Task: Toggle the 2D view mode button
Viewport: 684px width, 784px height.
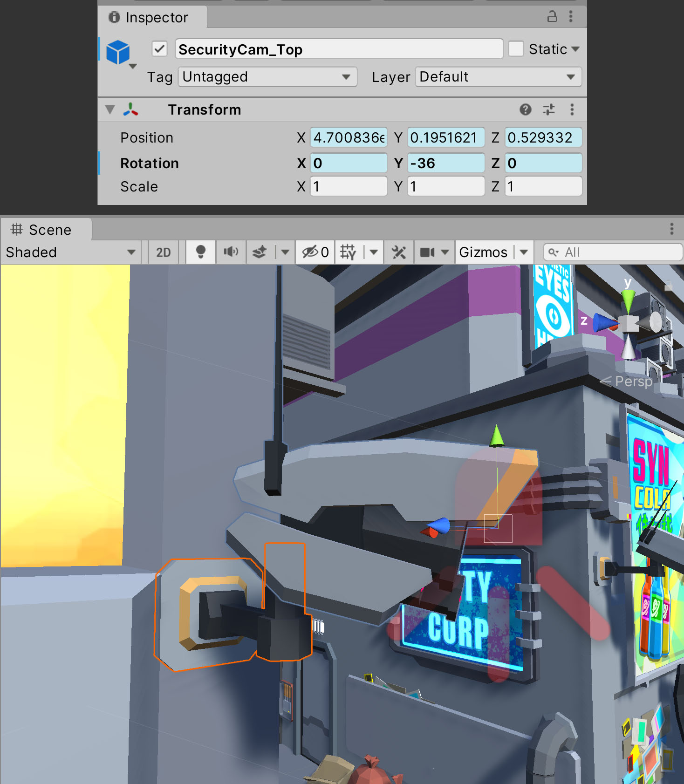Action: (163, 252)
